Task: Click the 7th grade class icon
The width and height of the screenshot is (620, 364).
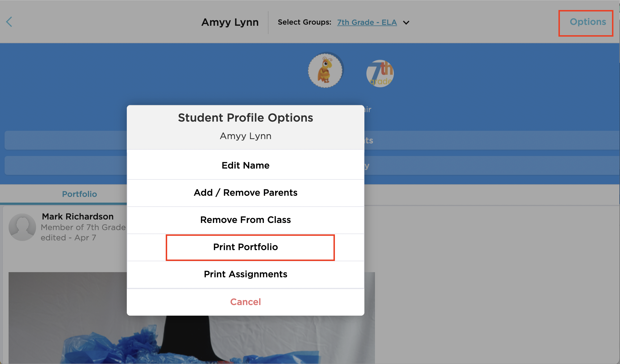Action: (x=380, y=74)
